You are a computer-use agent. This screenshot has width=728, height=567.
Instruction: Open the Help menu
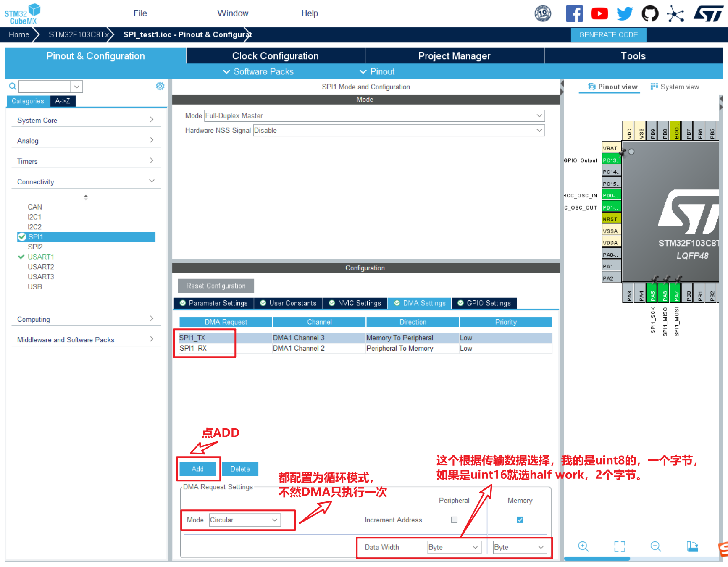click(310, 13)
